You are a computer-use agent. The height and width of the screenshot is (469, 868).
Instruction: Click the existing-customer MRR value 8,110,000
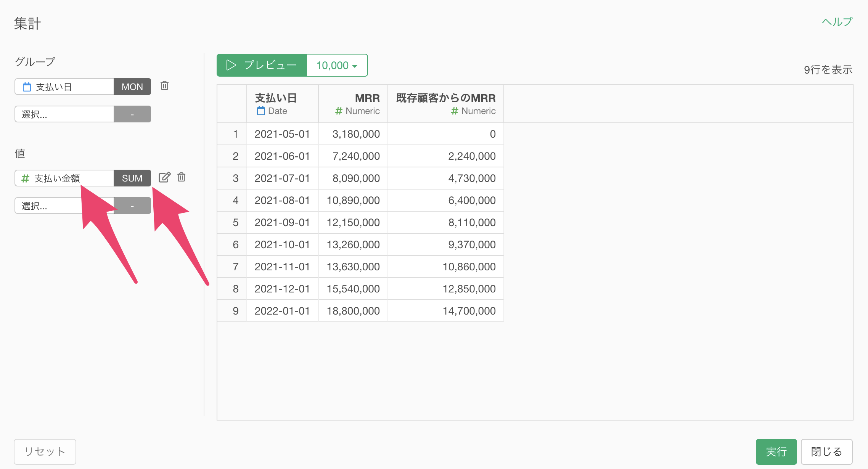coord(446,222)
